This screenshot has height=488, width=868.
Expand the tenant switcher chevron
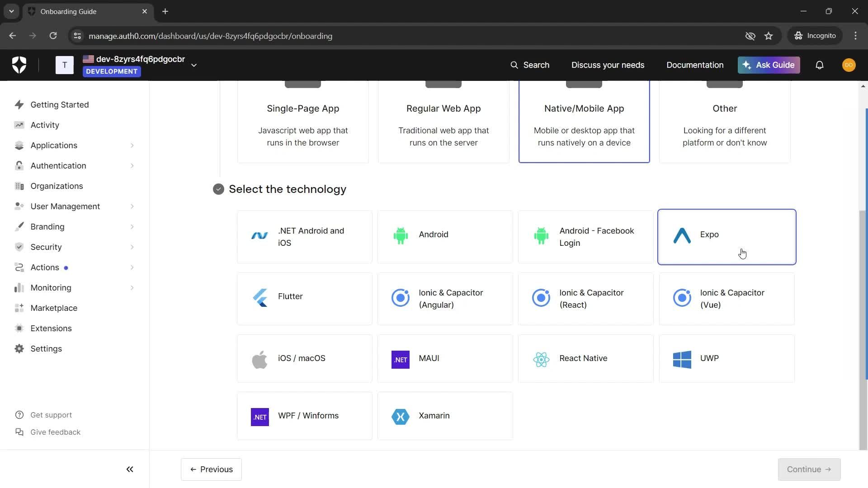click(194, 65)
